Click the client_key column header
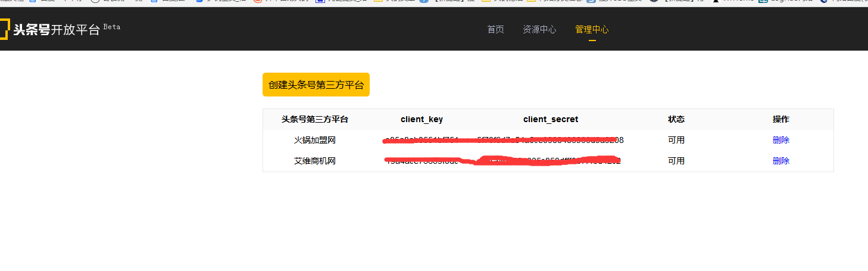 point(421,119)
